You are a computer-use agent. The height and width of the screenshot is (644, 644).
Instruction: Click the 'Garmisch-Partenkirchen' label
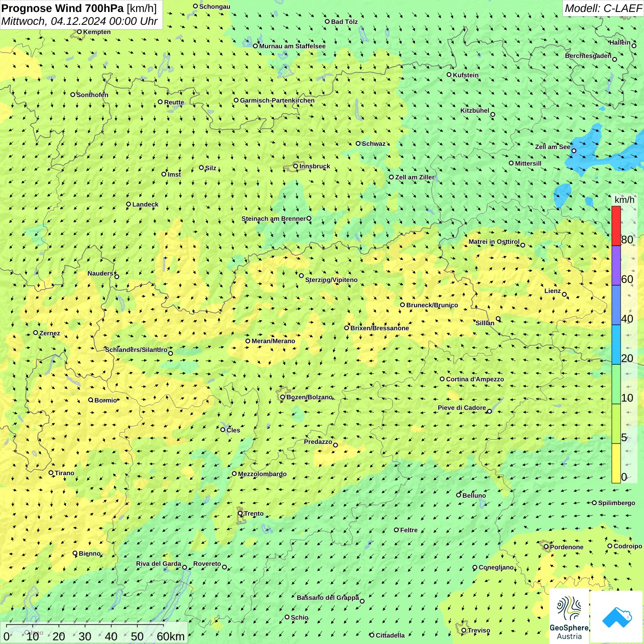pyautogui.click(x=277, y=100)
